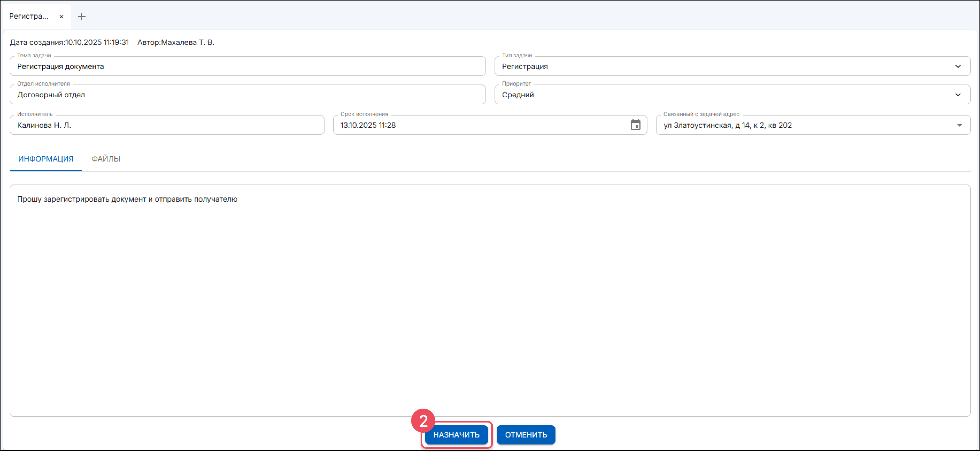
Task: Open the Связанный с задачей адрес dropdown
Action: point(959,125)
